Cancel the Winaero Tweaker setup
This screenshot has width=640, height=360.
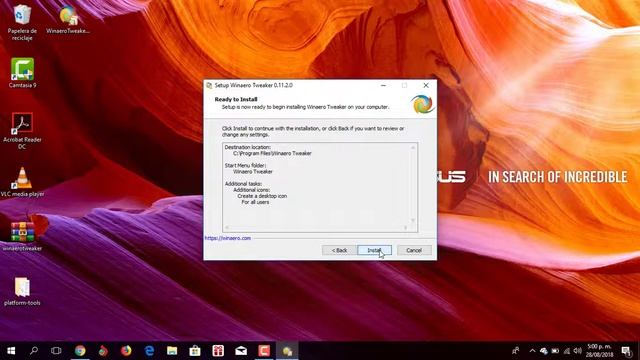[x=414, y=250]
